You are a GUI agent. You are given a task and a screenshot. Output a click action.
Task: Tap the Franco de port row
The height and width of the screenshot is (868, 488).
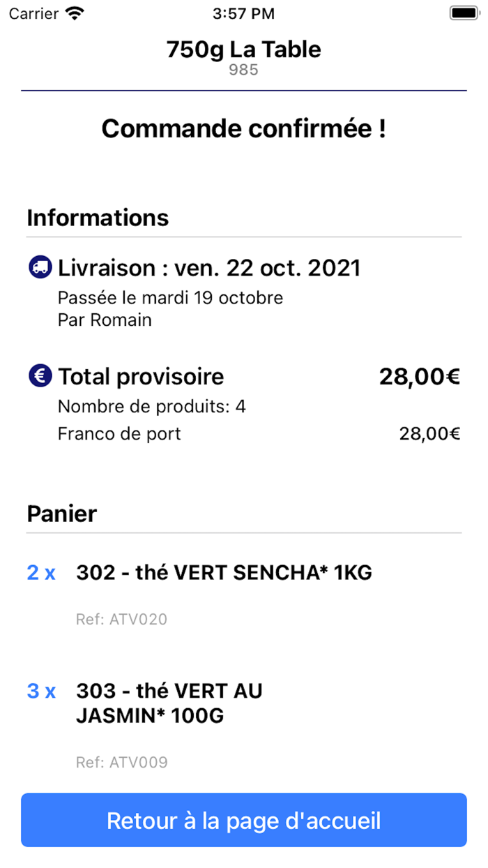[x=119, y=433]
